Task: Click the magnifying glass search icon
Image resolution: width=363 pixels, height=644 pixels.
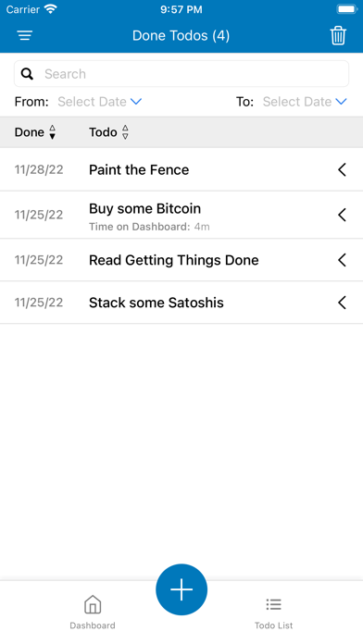Action: pyautogui.click(x=27, y=74)
